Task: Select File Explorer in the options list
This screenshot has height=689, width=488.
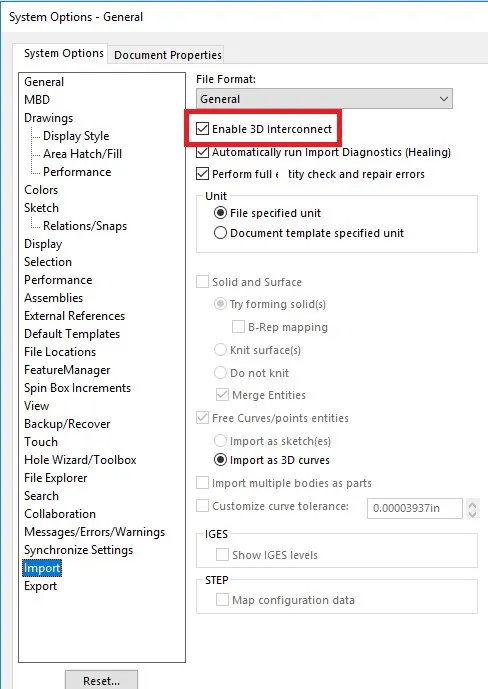Action: click(x=55, y=478)
